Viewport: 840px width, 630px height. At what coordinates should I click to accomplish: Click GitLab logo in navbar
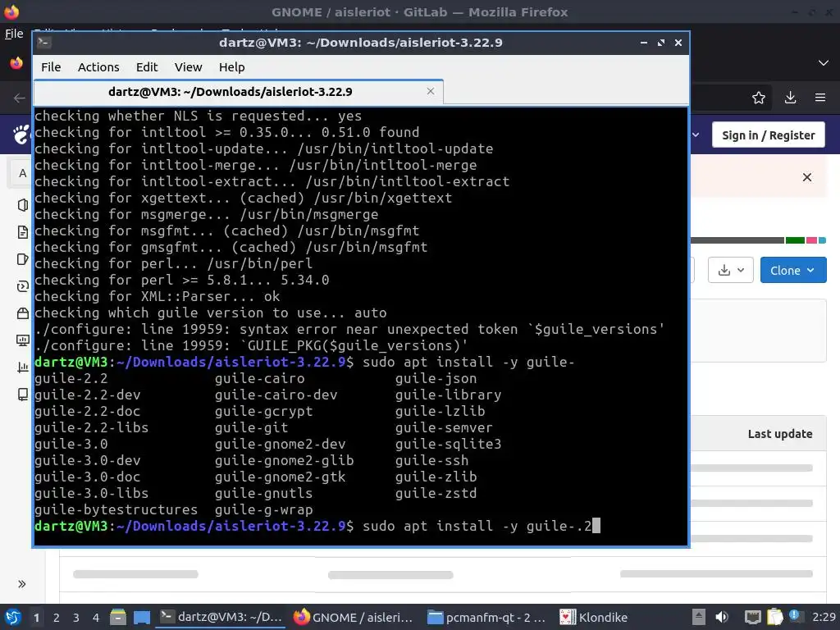coord(21,135)
